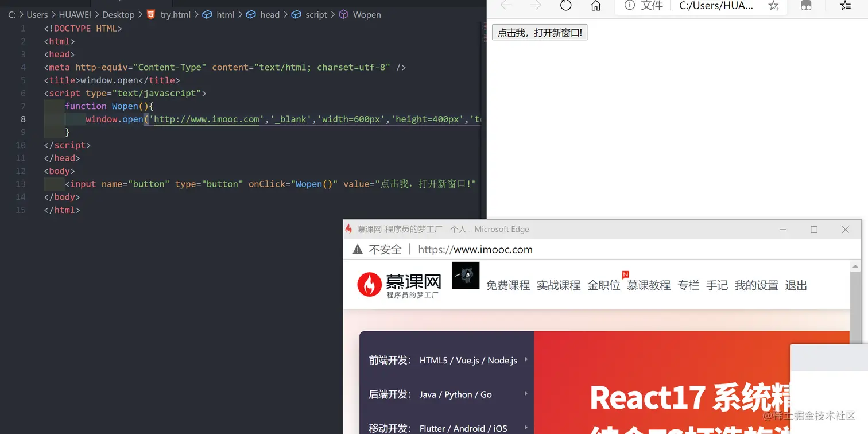Open the C: breadcrumb segment
The width and height of the screenshot is (868, 434).
point(12,14)
